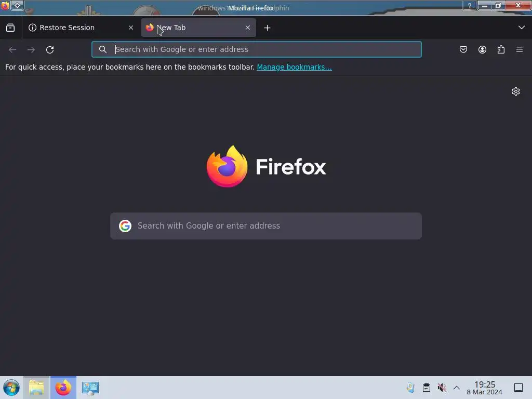Open the hamburger application menu
The height and width of the screenshot is (399, 532).
coord(520,49)
